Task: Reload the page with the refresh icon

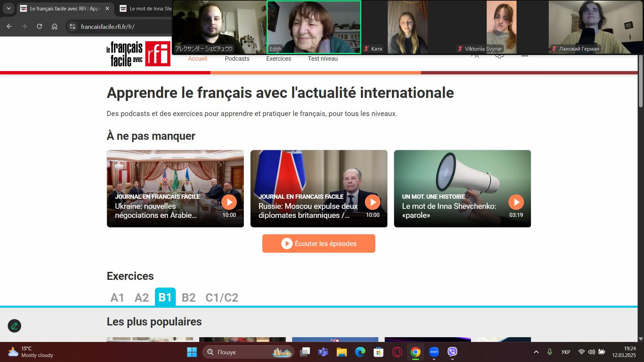Action: pos(39,26)
